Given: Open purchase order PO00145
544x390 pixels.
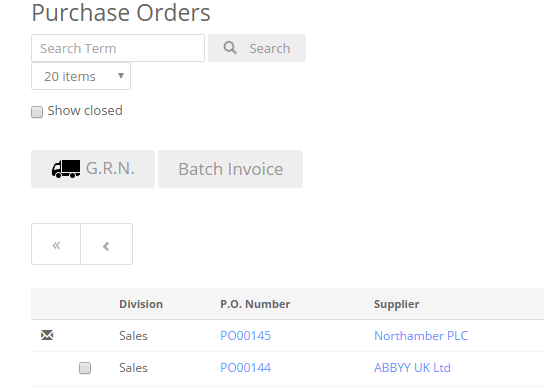Looking at the screenshot, I should pyautogui.click(x=245, y=336).
